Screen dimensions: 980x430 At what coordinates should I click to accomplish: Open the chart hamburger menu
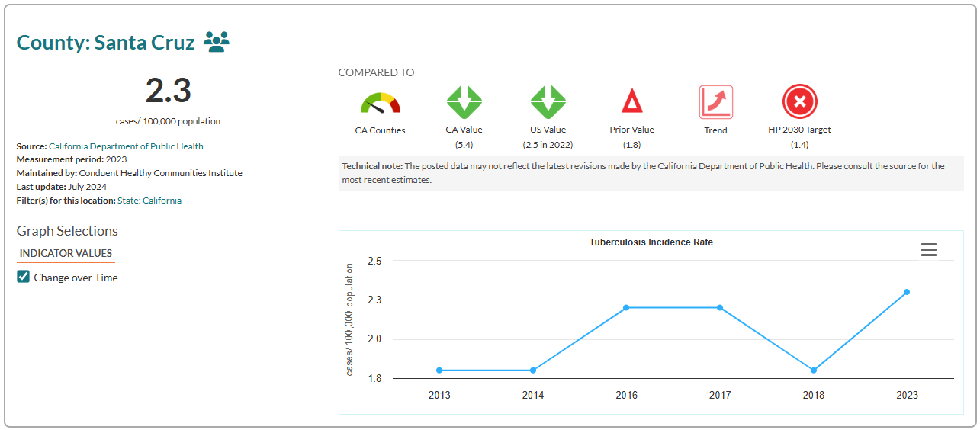pyautogui.click(x=928, y=250)
